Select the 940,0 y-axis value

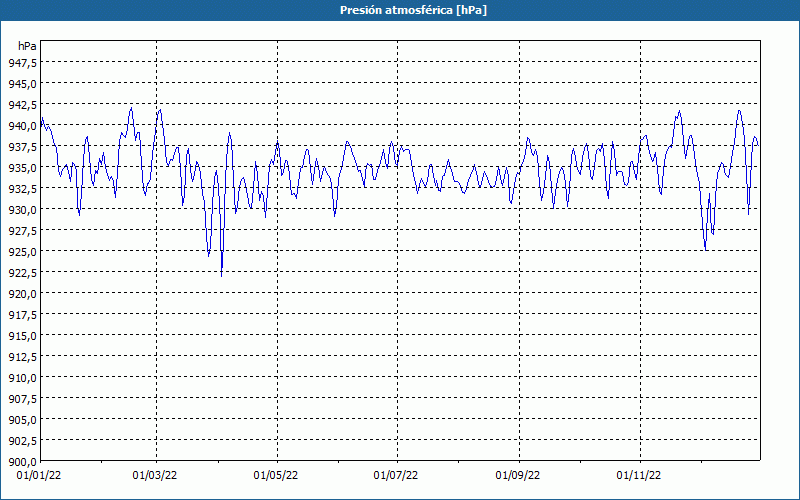pyautogui.click(x=22, y=126)
